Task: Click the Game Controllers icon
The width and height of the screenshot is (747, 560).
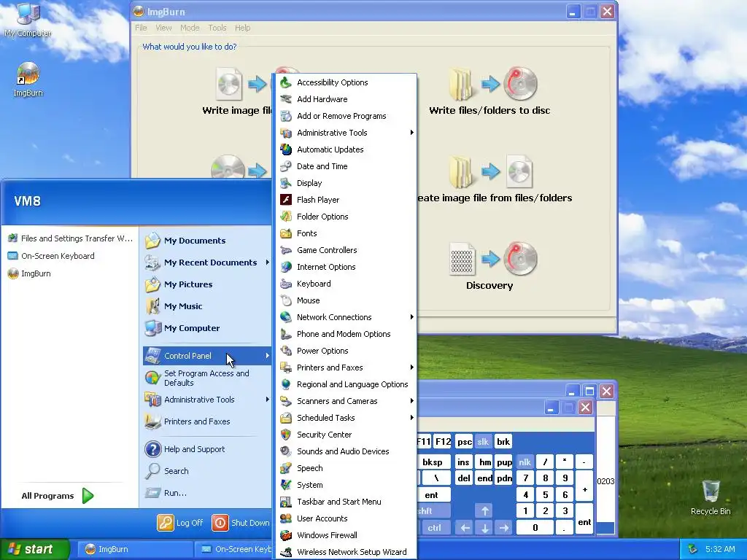Action: tap(286, 250)
